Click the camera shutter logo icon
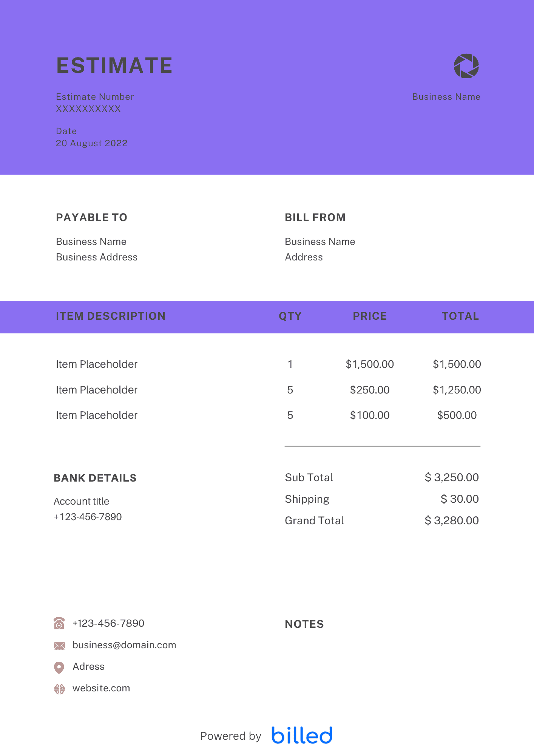 (466, 66)
